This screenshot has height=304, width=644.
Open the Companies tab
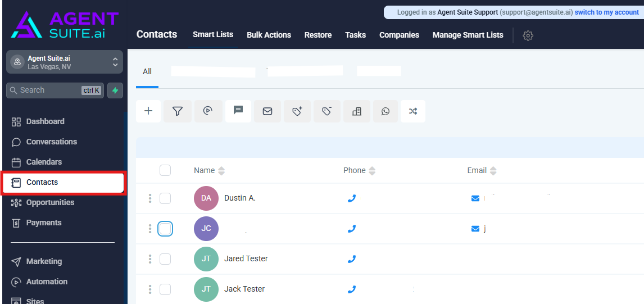pos(399,35)
